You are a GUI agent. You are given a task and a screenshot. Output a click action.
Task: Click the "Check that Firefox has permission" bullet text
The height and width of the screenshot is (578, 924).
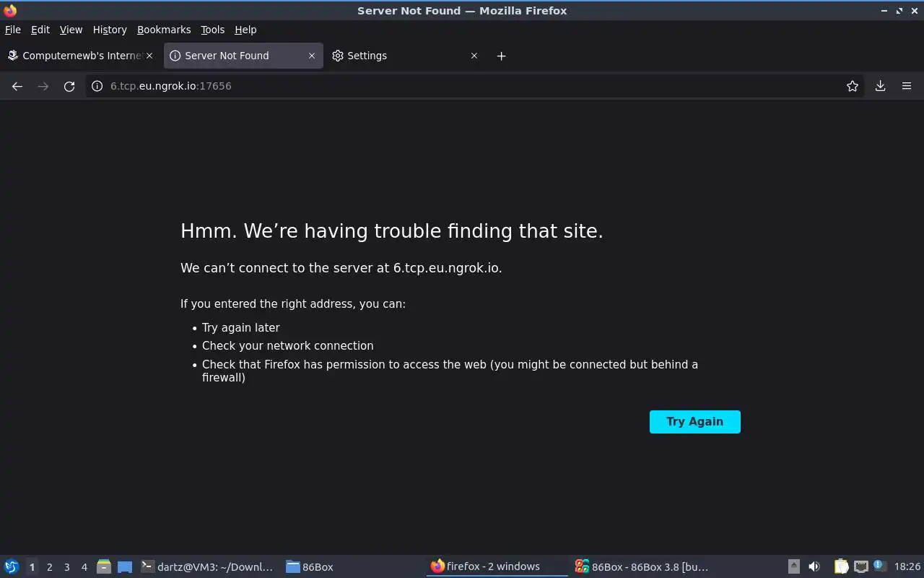tap(450, 371)
